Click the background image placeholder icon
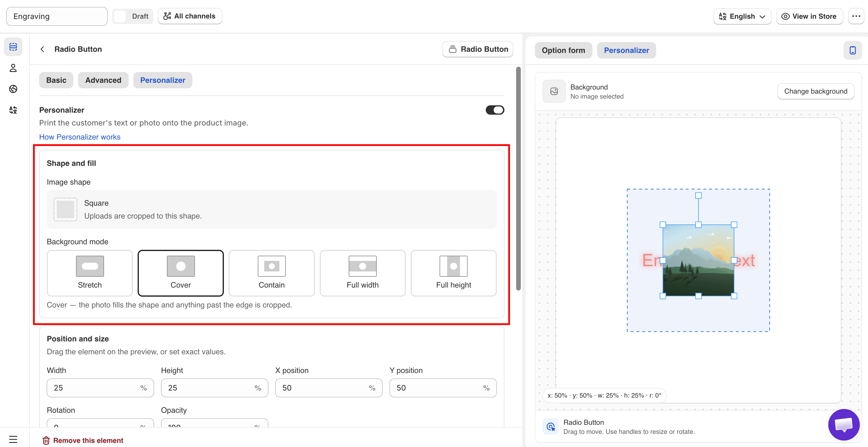The height and width of the screenshot is (447, 868). tap(554, 92)
